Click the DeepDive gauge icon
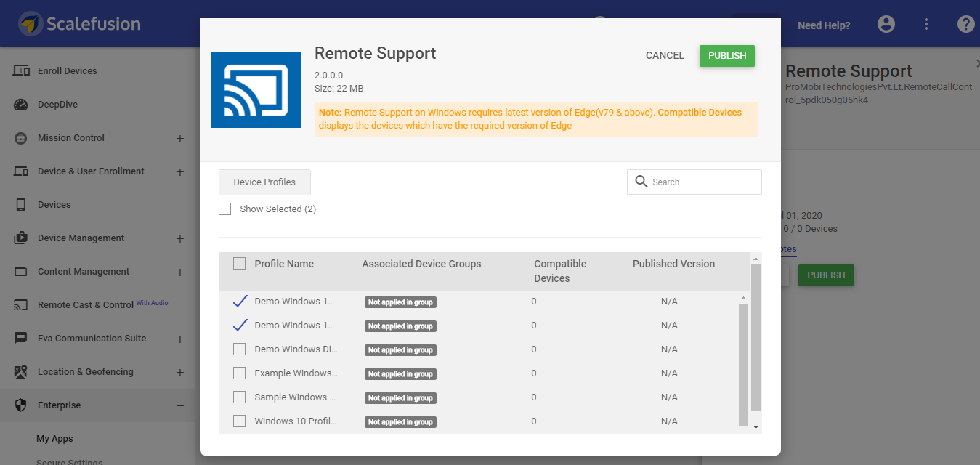The height and width of the screenshot is (465, 980). [21, 105]
